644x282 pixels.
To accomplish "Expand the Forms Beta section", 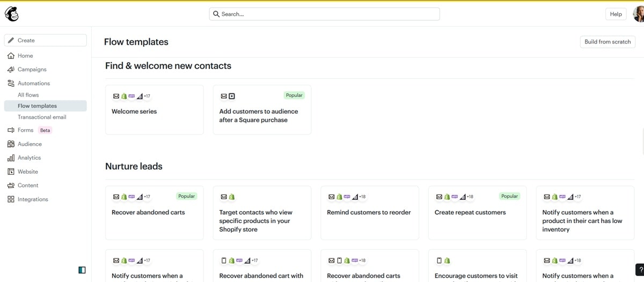I will 25,130.
